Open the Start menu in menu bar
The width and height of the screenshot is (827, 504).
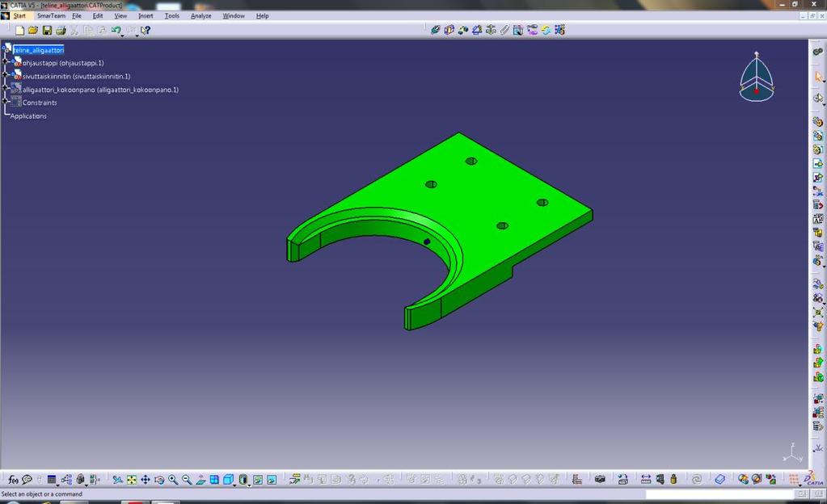19,16
